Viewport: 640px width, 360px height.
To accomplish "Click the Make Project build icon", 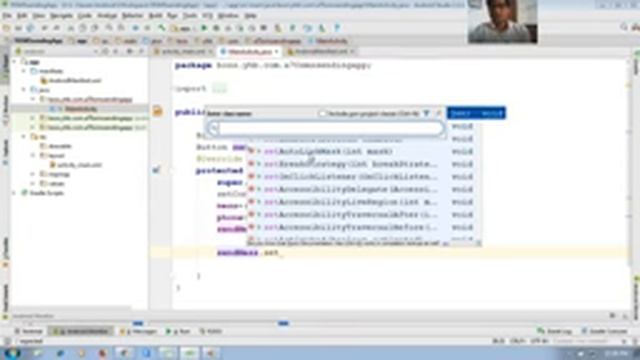I will (x=162, y=28).
